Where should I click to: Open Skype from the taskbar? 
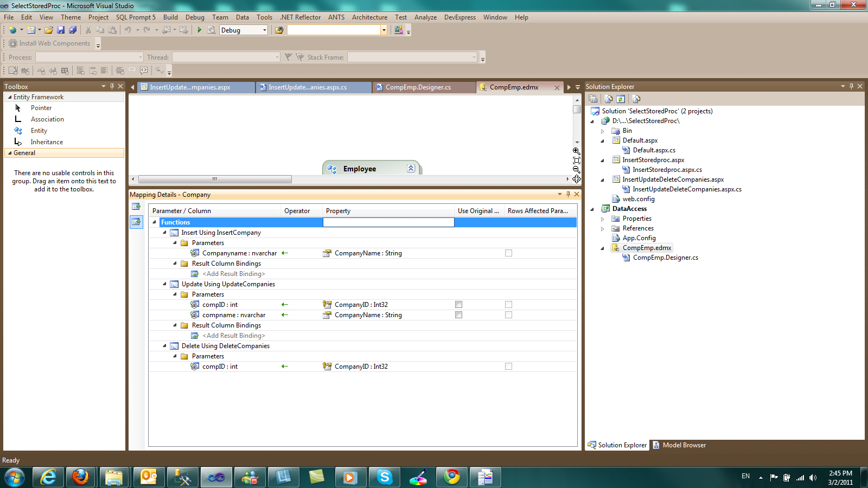coord(385,477)
